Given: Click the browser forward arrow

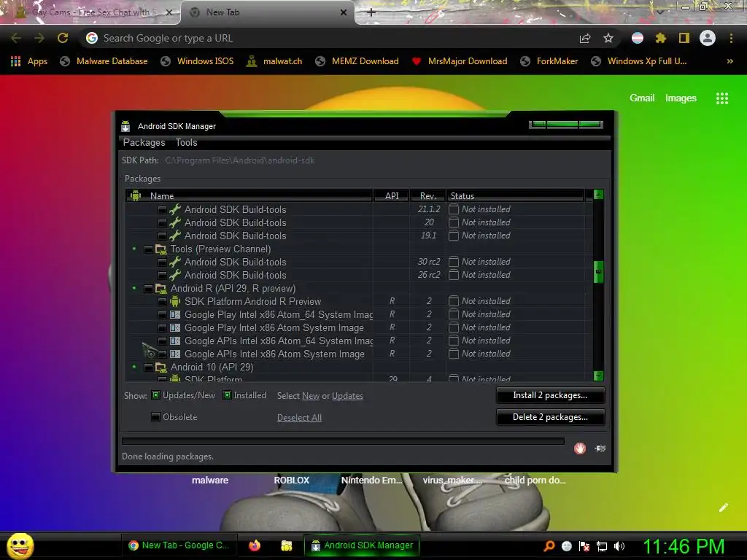Looking at the screenshot, I should click(39, 38).
